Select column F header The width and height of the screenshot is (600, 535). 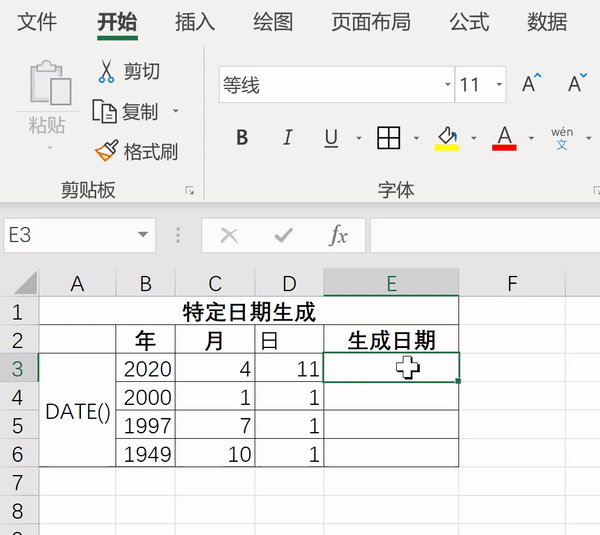click(x=512, y=283)
